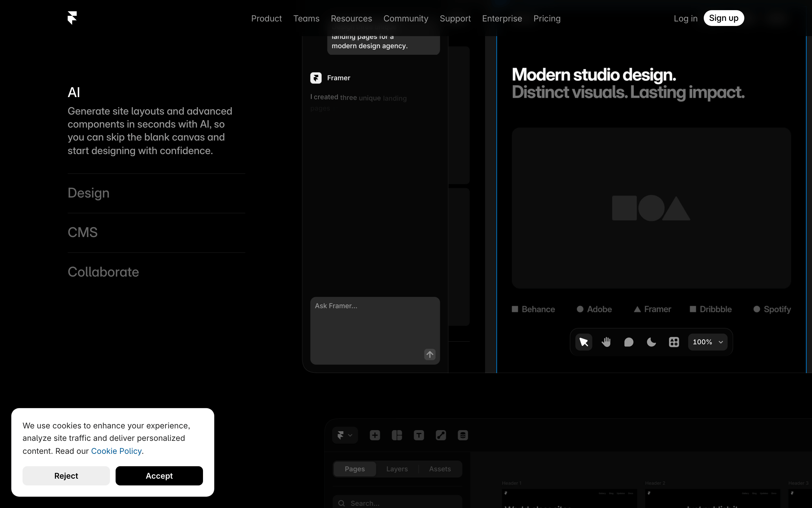Accept cookies

(159, 476)
